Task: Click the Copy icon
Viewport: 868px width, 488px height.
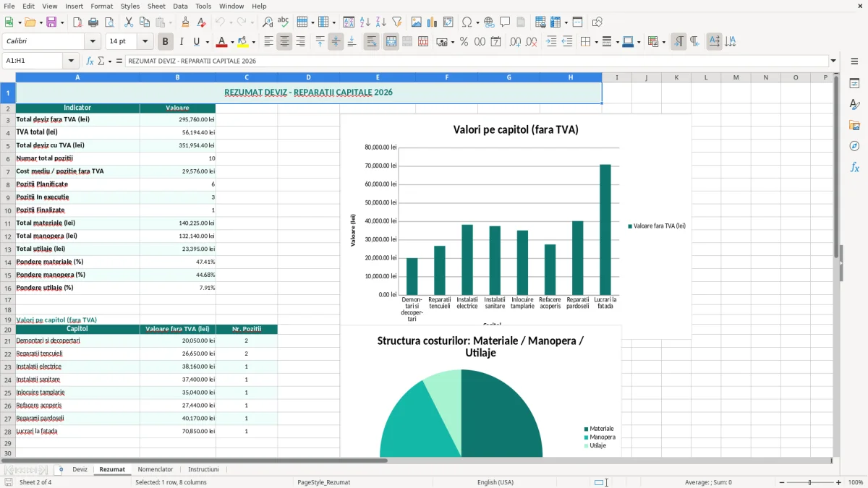Action: 144,22
